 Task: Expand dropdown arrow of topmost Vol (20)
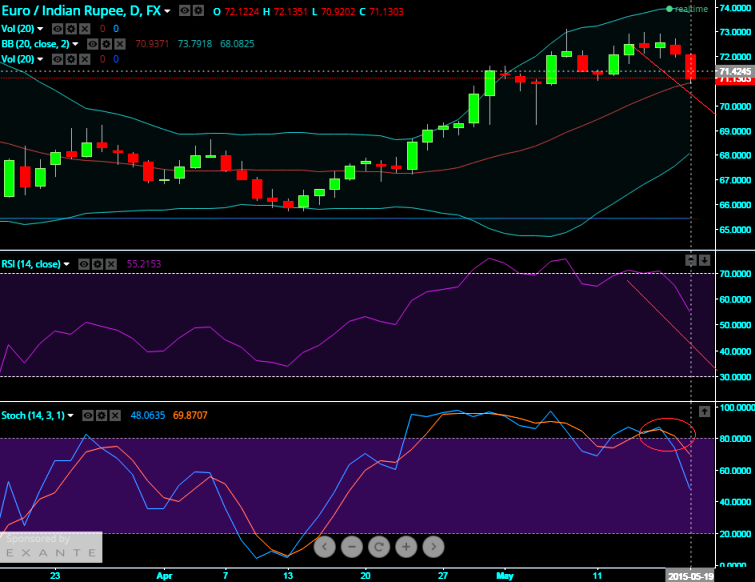(40, 29)
